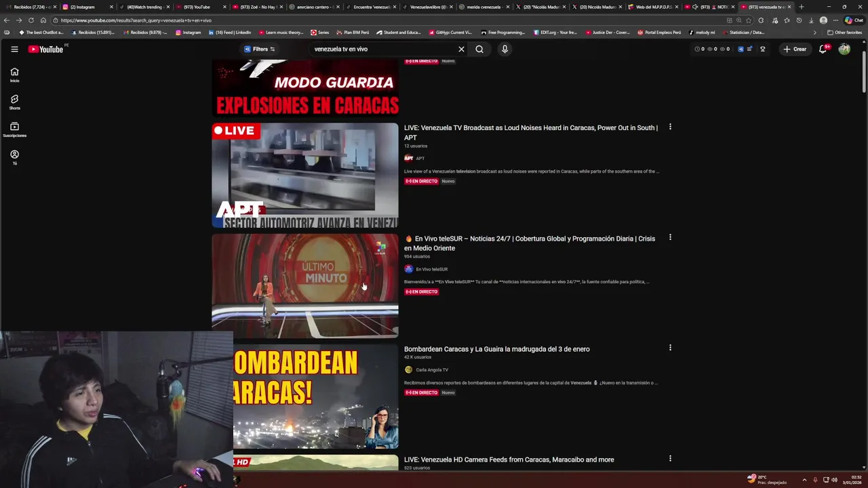Switch to the Web del M.P.P.D.P.S browser tab
868x488 pixels.
[652, 7]
